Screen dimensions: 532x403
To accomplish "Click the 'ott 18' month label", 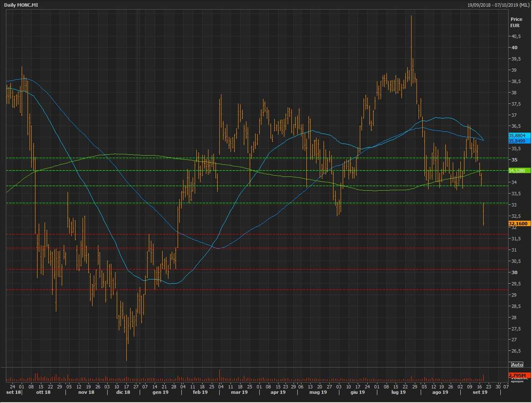I will [x=43, y=392].
